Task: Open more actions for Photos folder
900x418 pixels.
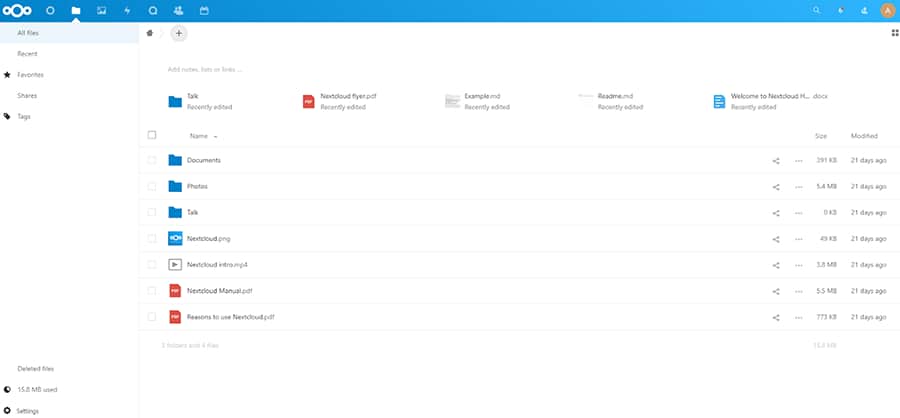Action: [x=798, y=187]
